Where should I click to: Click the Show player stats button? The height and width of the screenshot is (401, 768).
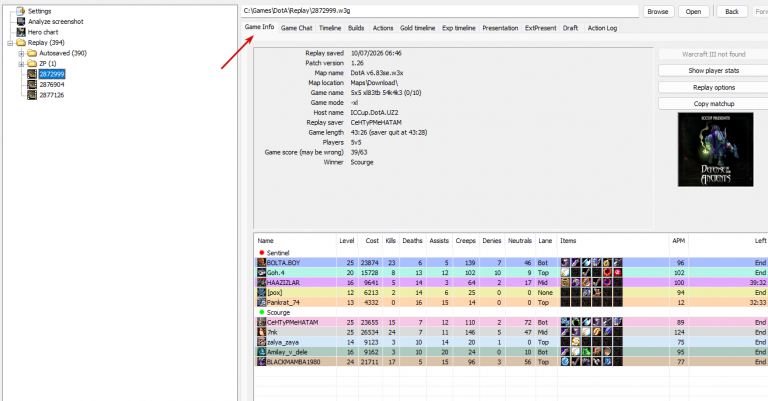click(x=714, y=71)
